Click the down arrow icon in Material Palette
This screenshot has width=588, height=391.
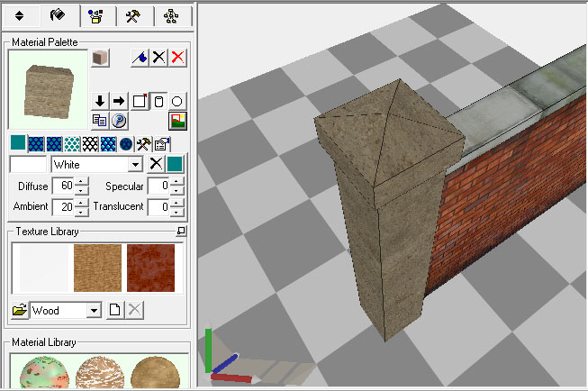pos(101,101)
